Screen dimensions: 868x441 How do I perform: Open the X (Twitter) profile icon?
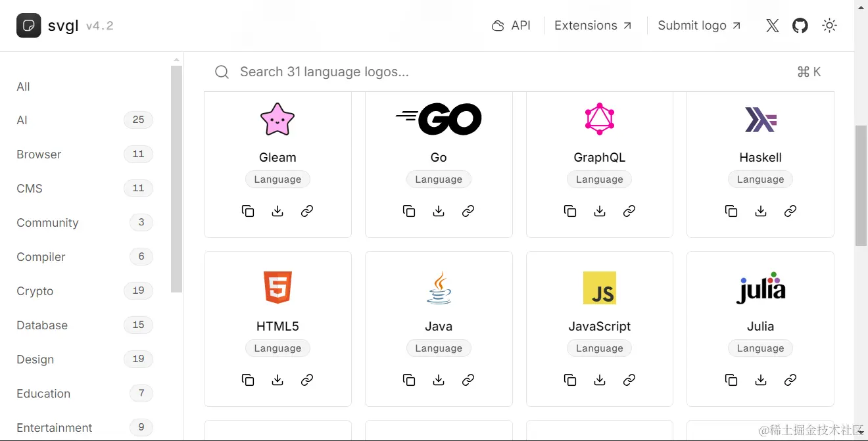(773, 26)
